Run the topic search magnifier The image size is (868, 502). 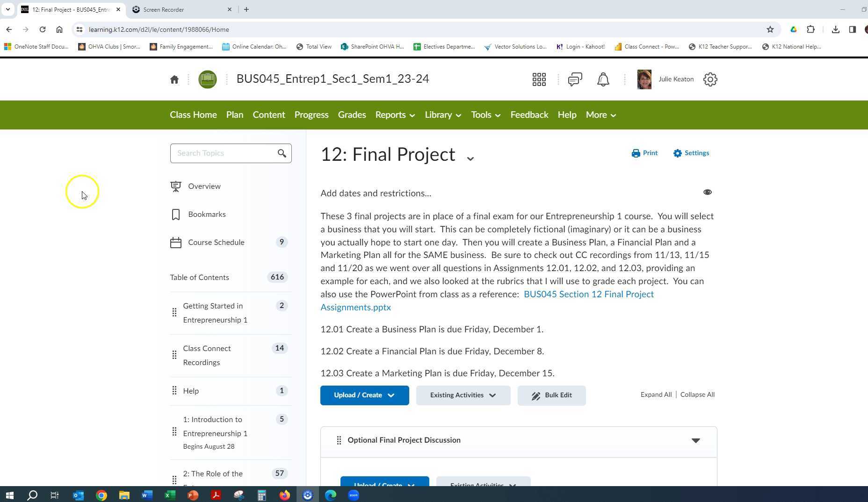click(282, 153)
